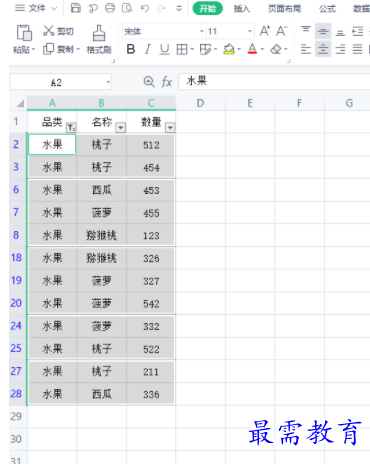Justify text alignment
370x464 pixels.
coord(358,49)
